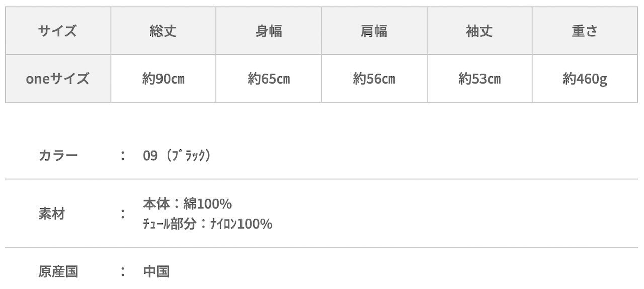Click the 袖丈 column header
Image resolution: width=644 pixels, height=289 pixels.
point(479,31)
